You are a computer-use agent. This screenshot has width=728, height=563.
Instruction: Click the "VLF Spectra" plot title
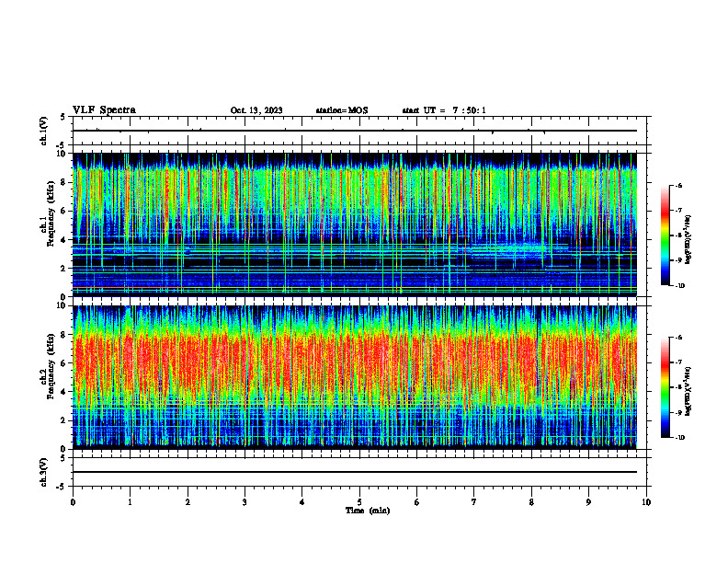(104, 110)
